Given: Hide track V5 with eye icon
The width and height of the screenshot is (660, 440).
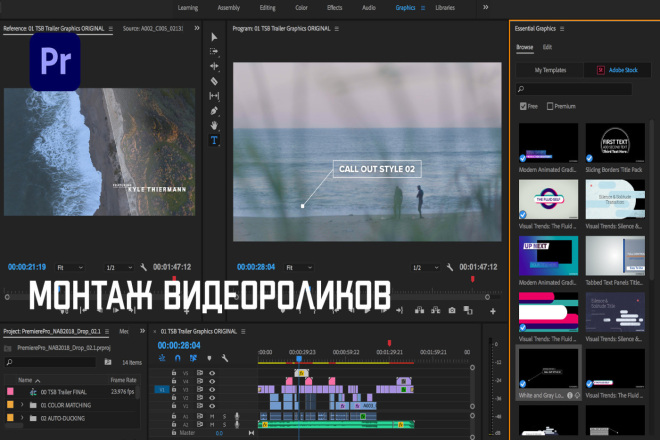Looking at the screenshot, I should 212,373.
